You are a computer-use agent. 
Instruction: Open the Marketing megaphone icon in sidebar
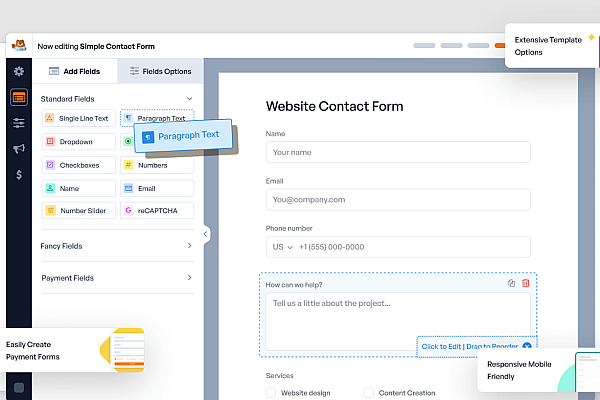(19, 149)
